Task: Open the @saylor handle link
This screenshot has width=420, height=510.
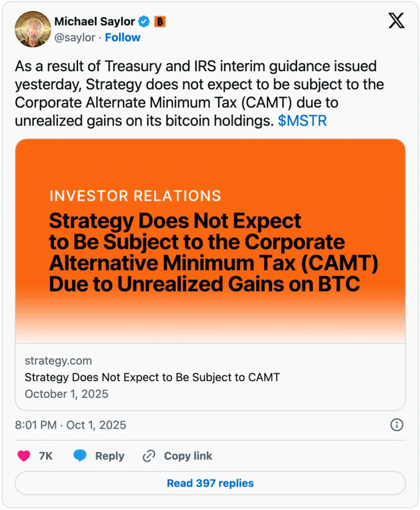Action: pyautogui.click(x=75, y=38)
